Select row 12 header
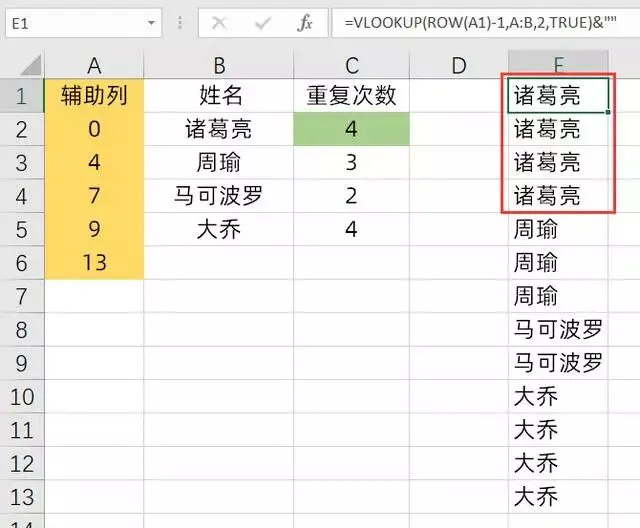 (22, 464)
